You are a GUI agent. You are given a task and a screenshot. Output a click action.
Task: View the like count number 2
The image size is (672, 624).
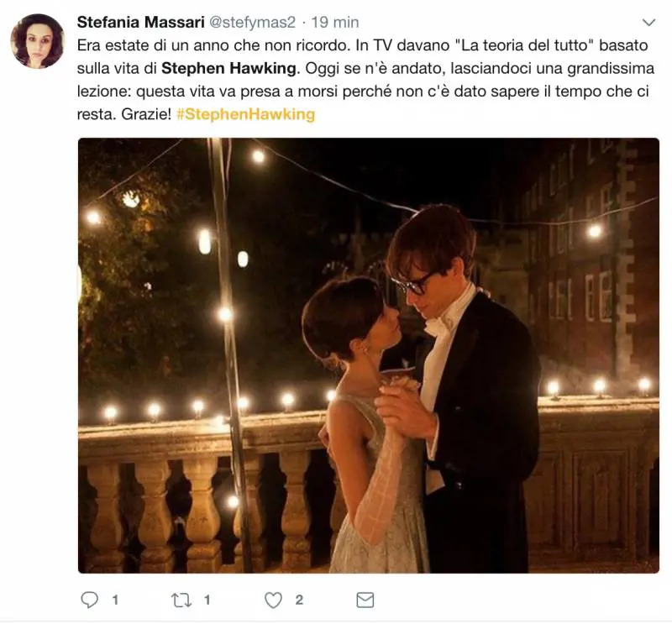[x=299, y=600]
